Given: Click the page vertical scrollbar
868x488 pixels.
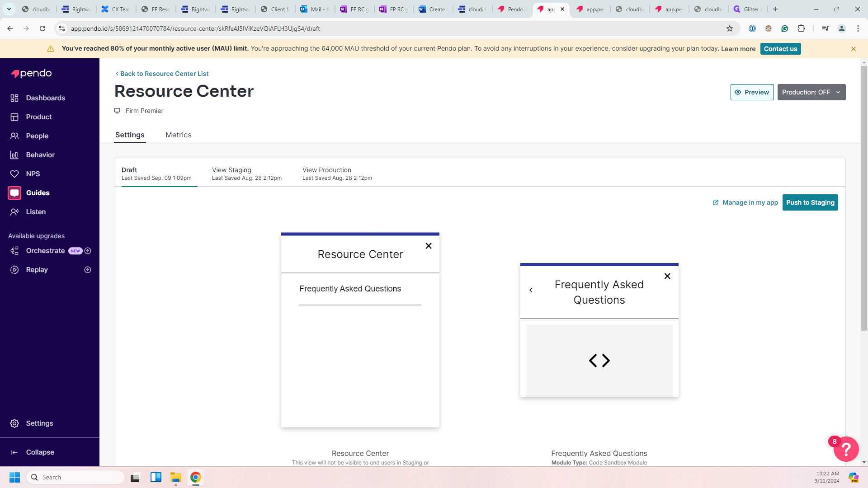Looking at the screenshot, I should 863,199.
